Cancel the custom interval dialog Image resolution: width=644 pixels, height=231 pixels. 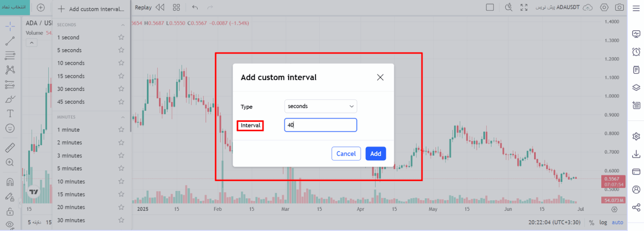coord(346,154)
